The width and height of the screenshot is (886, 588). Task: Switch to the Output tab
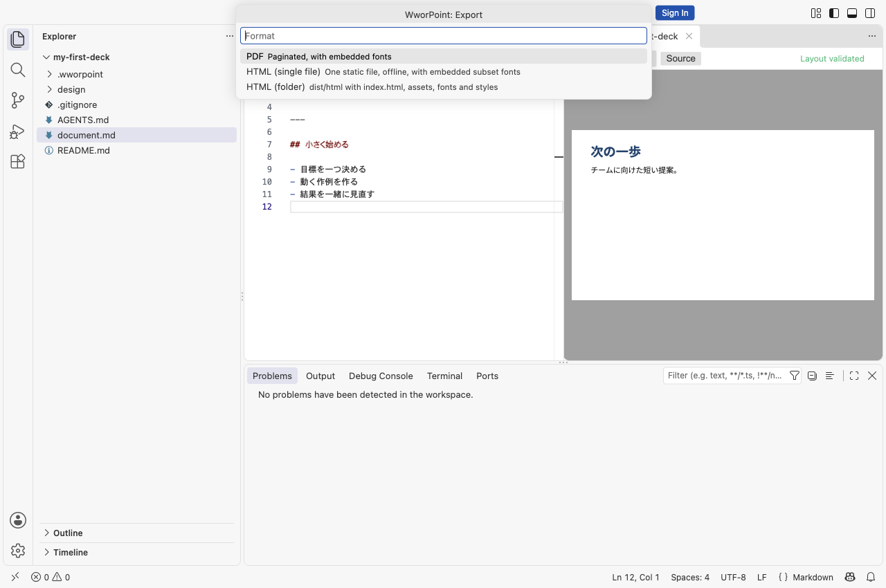(x=320, y=376)
